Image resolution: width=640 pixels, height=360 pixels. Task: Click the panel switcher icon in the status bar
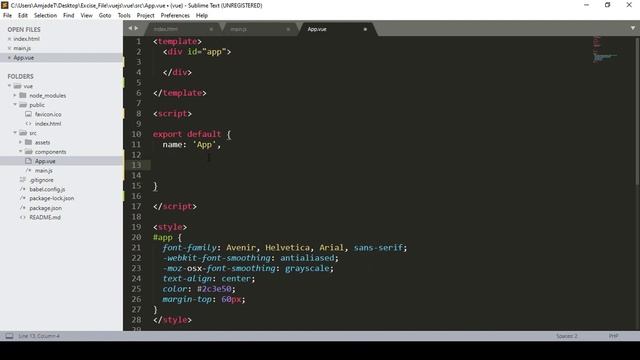tap(9, 336)
